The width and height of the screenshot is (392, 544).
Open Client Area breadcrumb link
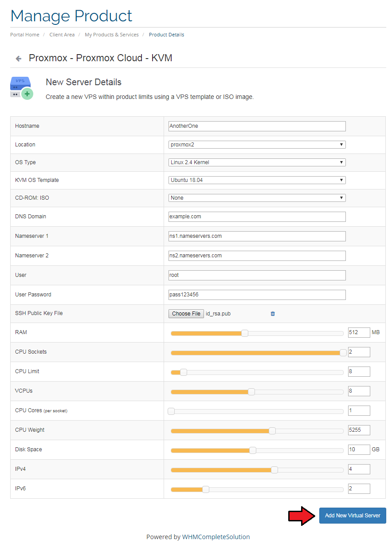pyautogui.click(x=62, y=35)
